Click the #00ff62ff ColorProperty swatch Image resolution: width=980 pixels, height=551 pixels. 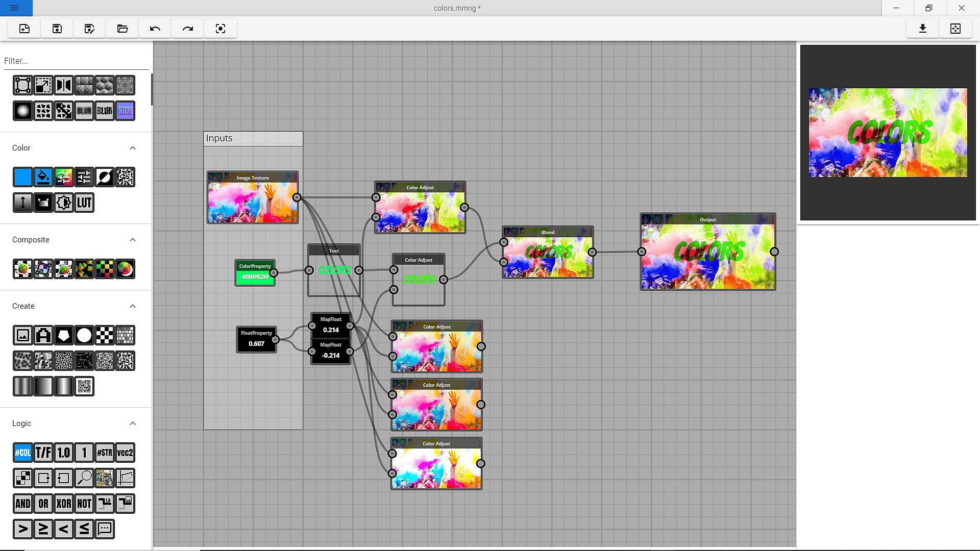255,277
